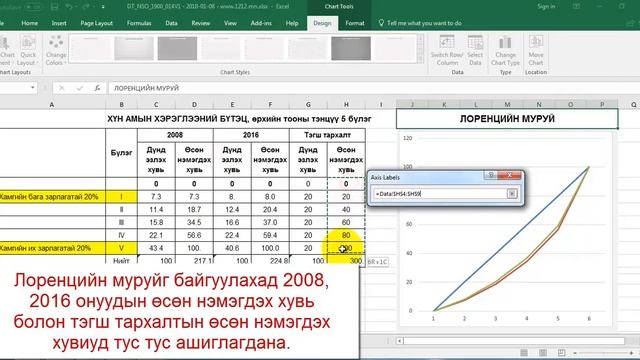Click zoom out minus button
Viewport: 640px width, 360px height.
(x=575, y=353)
